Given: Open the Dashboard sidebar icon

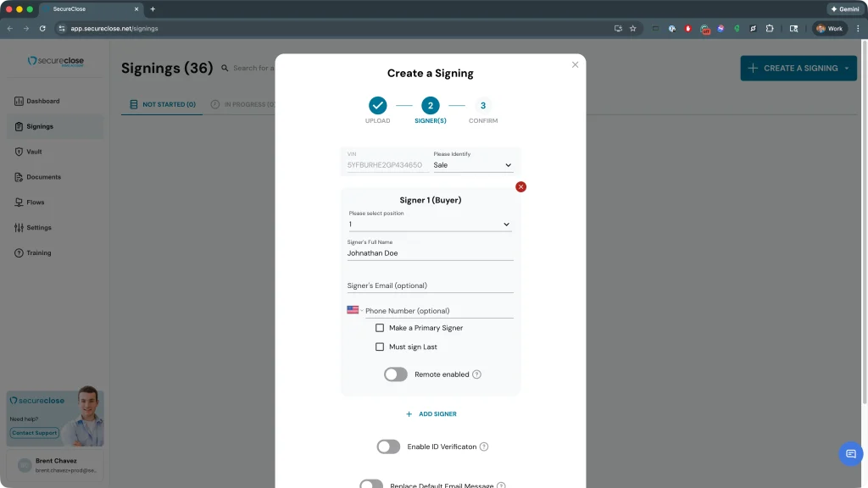Looking at the screenshot, I should pos(19,102).
